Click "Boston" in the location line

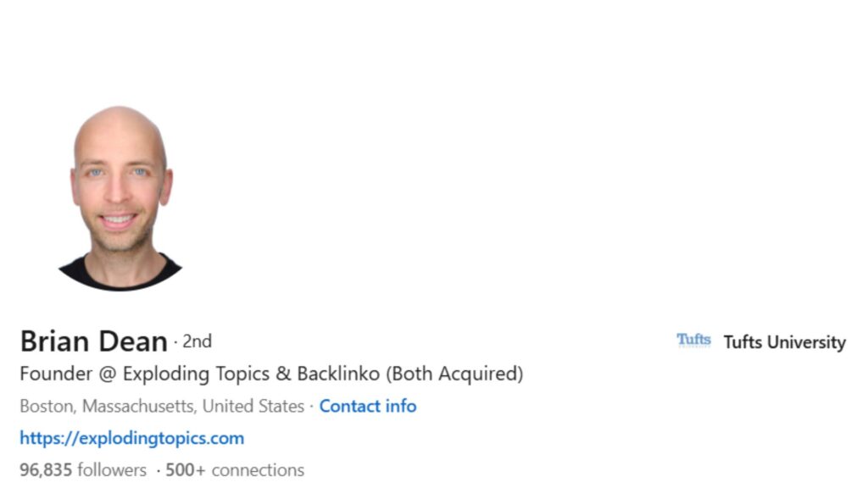tap(47, 406)
